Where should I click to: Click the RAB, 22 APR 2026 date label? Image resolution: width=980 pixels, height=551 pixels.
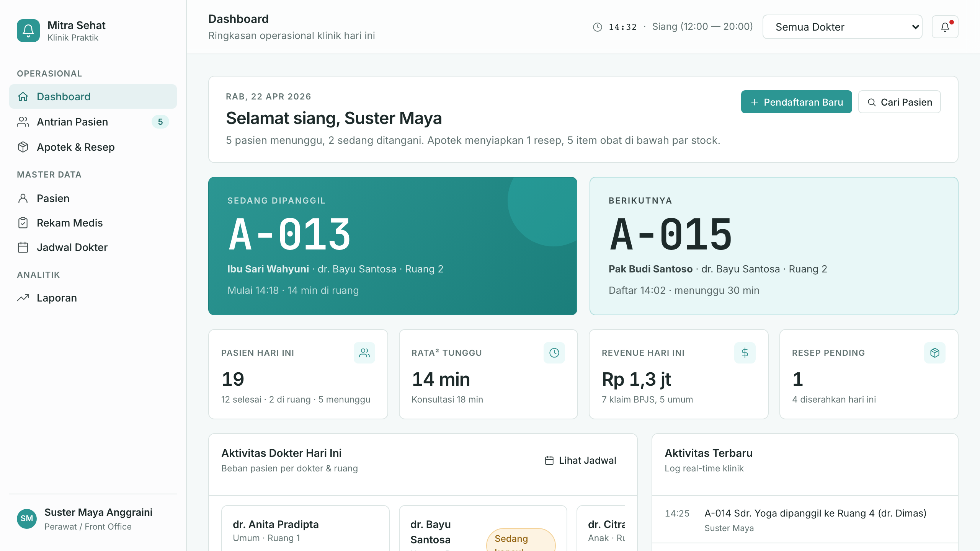tap(268, 96)
